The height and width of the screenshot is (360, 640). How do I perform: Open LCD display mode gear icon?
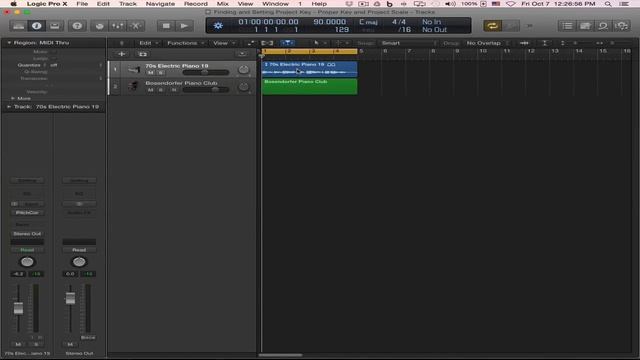218,26
